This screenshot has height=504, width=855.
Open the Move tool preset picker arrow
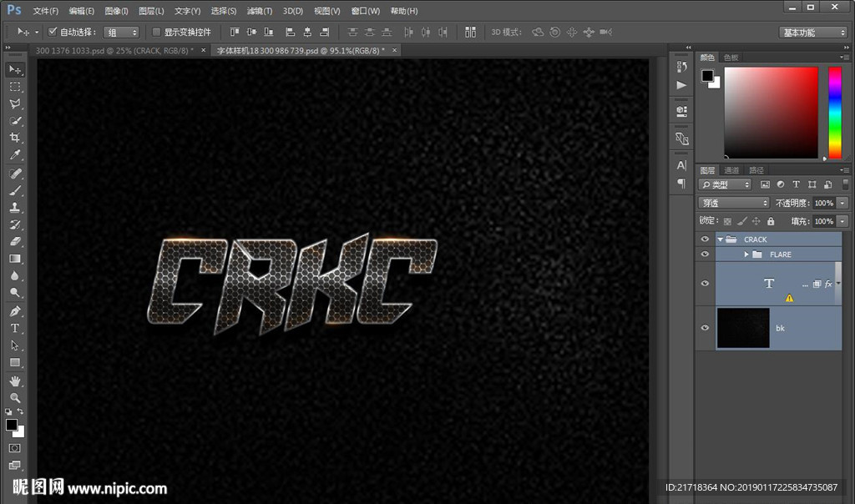tap(37, 33)
